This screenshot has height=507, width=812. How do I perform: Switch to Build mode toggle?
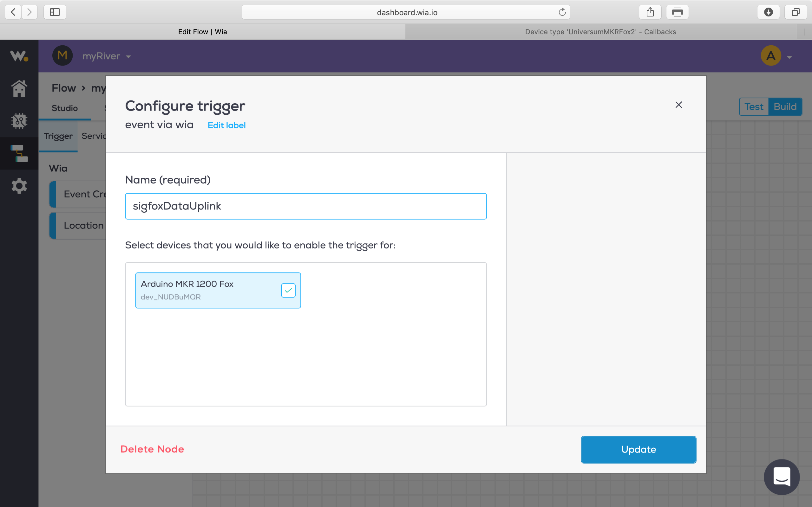point(785,107)
